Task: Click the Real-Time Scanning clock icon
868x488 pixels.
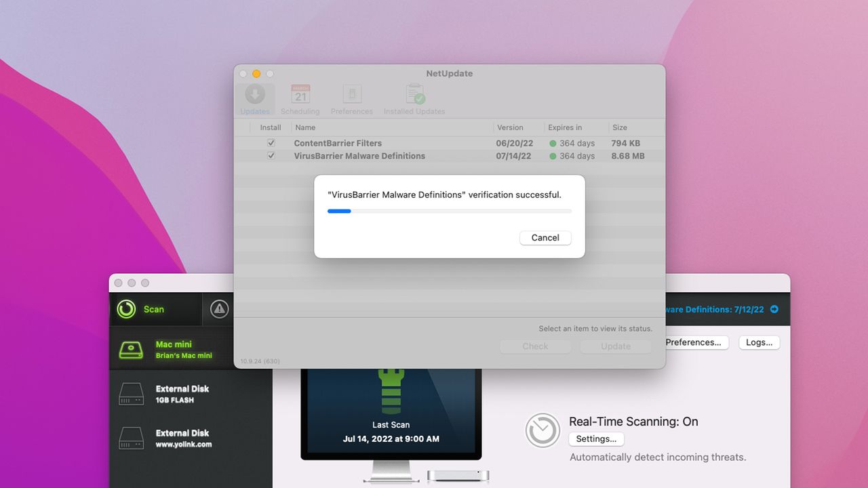Action: 542,430
